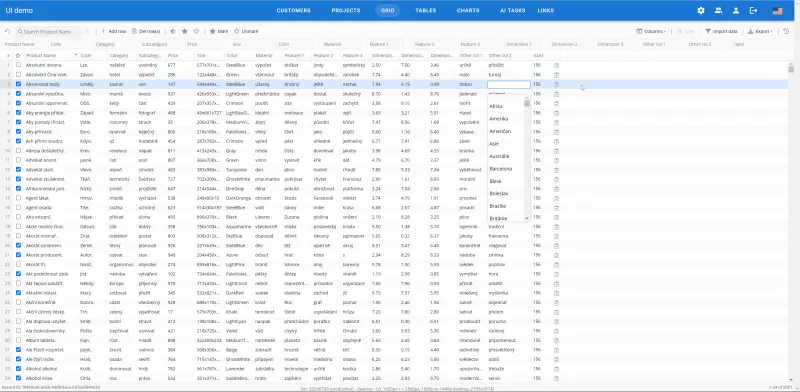Click the logout icon in the header
The image size is (800, 392).
(753, 10)
